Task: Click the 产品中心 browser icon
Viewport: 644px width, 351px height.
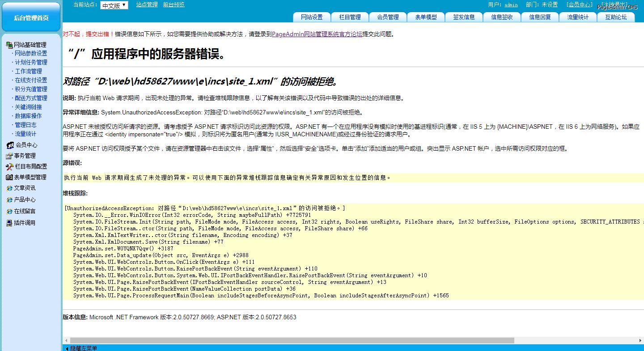Action: click(9, 200)
